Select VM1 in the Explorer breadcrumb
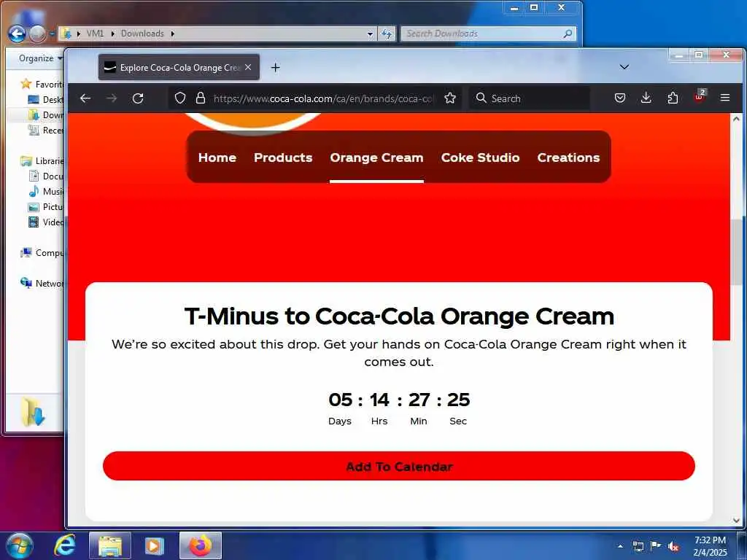Image resolution: width=747 pixels, height=560 pixels. (95, 34)
